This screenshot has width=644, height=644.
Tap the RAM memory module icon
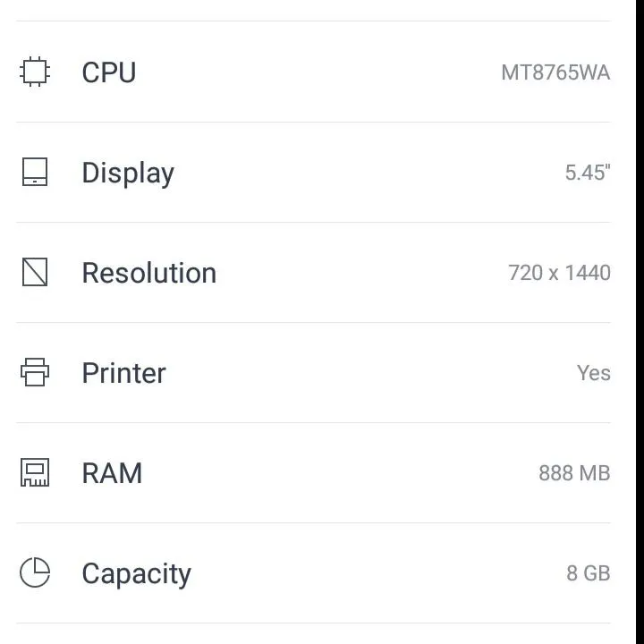pos(35,472)
